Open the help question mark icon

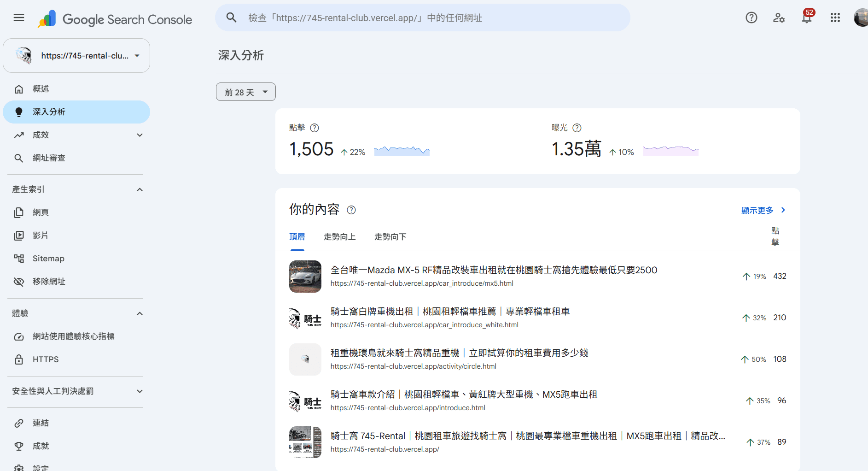click(751, 18)
